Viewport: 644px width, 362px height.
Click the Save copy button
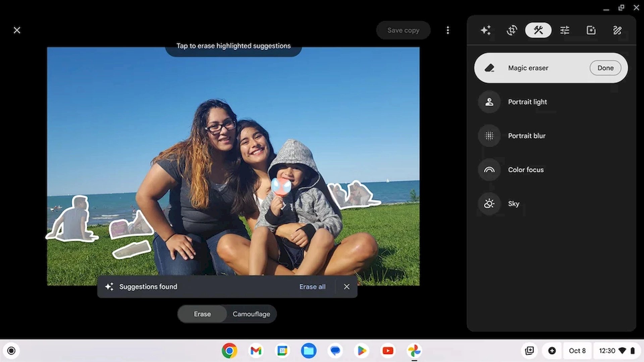pyautogui.click(x=403, y=30)
